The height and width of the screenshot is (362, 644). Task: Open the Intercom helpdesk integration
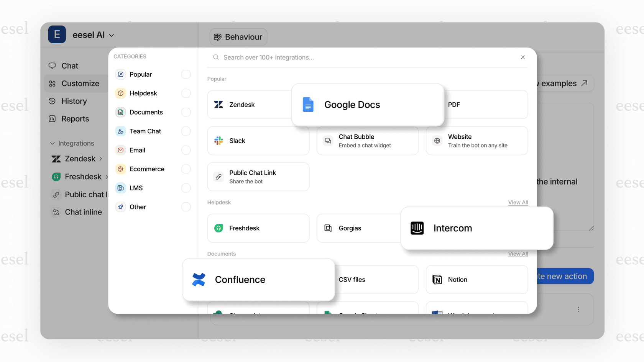point(452,228)
